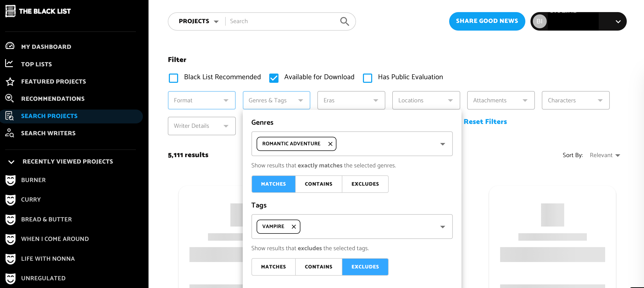The image size is (644, 288).
Task: Click the Share Good News button
Action: tap(487, 21)
